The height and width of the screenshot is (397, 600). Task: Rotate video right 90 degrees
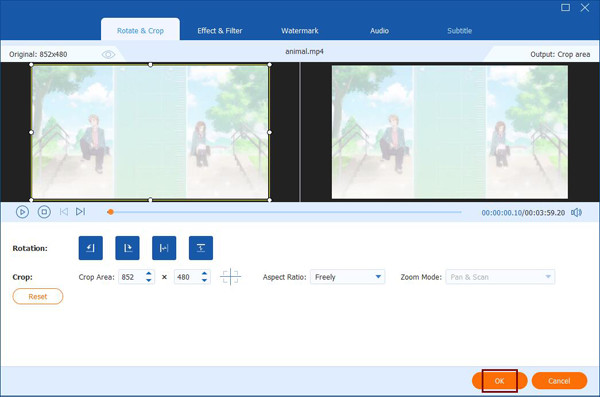tap(127, 248)
